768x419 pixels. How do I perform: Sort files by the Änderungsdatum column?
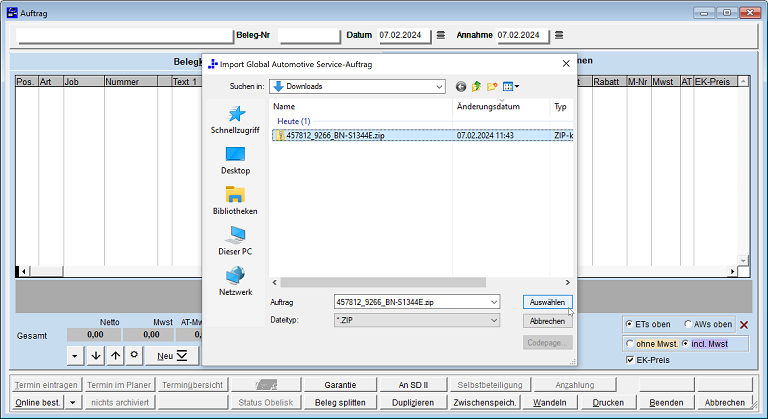tap(501, 106)
